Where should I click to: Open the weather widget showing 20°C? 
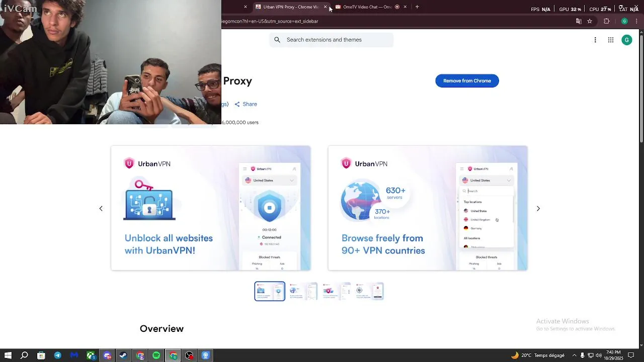537,355
